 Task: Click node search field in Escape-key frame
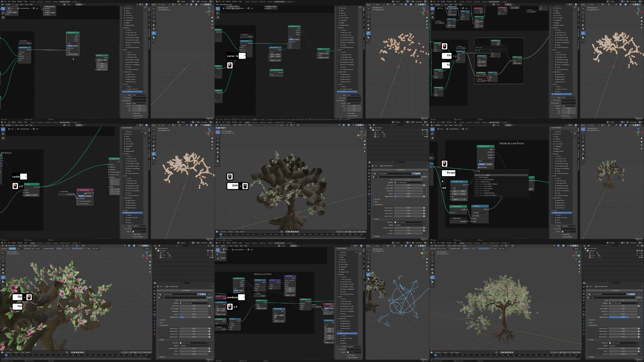502,171
